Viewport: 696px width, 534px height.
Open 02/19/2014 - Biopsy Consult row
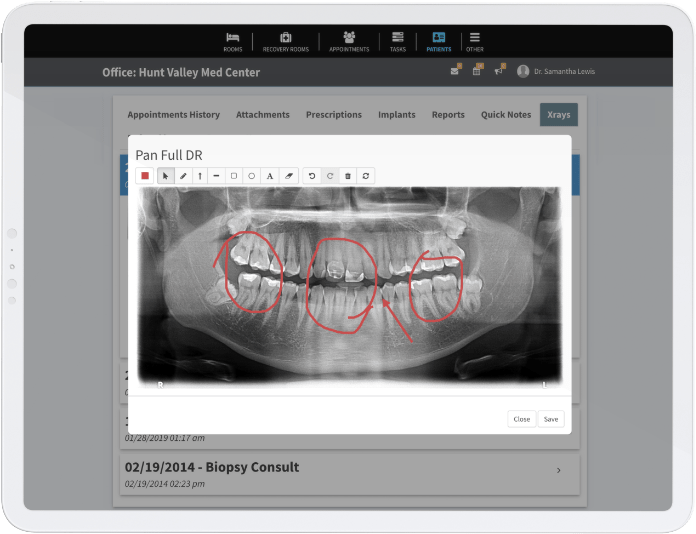pyautogui.click(x=350, y=474)
